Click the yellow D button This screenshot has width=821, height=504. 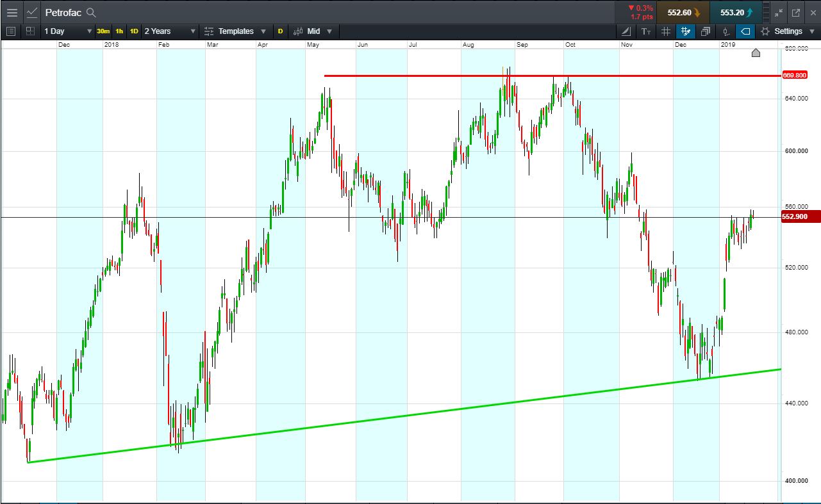point(280,31)
